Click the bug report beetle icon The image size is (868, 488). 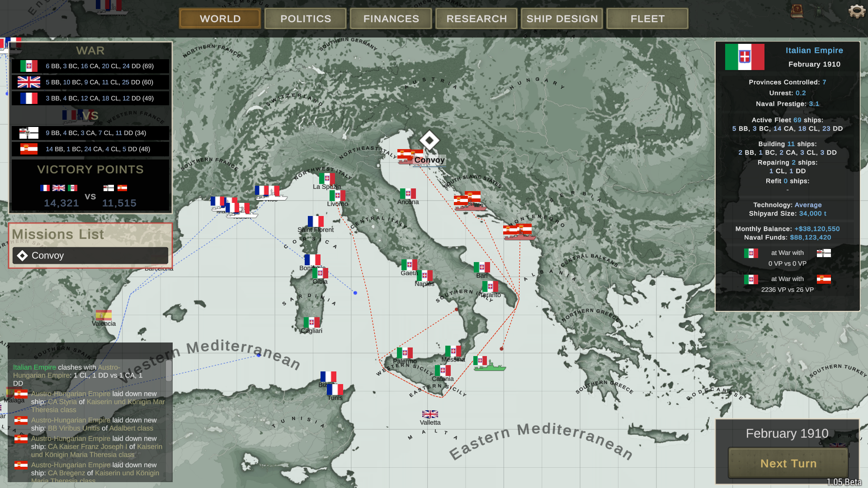point(820,11)
